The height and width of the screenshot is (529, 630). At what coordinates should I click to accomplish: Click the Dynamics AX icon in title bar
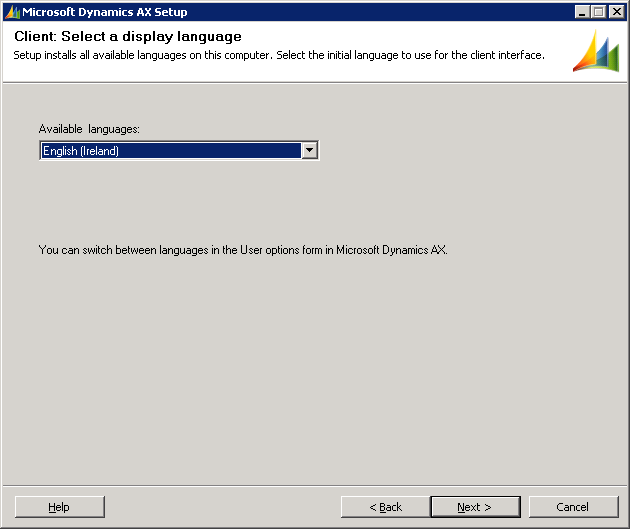pyautogui.click(x=12, y=12)
